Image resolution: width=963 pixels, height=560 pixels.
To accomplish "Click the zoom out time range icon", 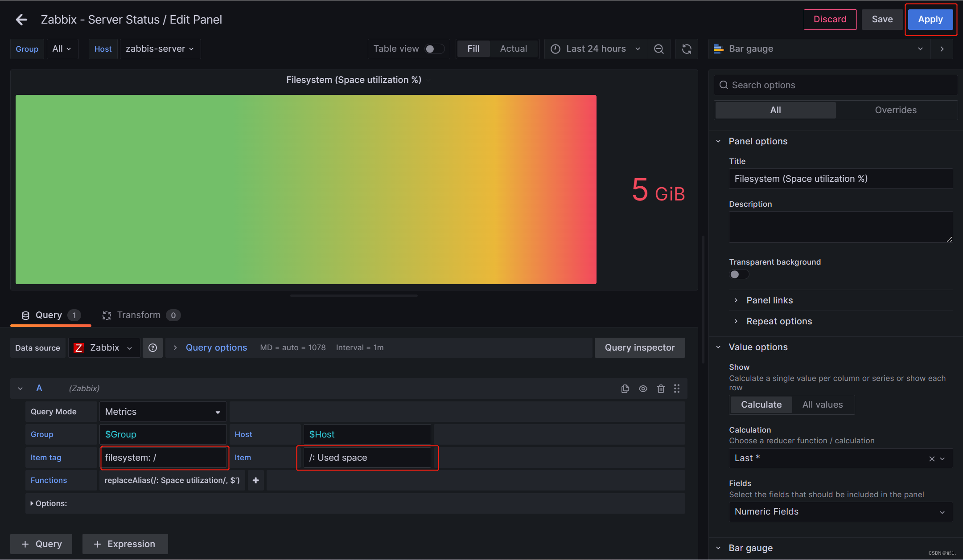I will point(658,49).
